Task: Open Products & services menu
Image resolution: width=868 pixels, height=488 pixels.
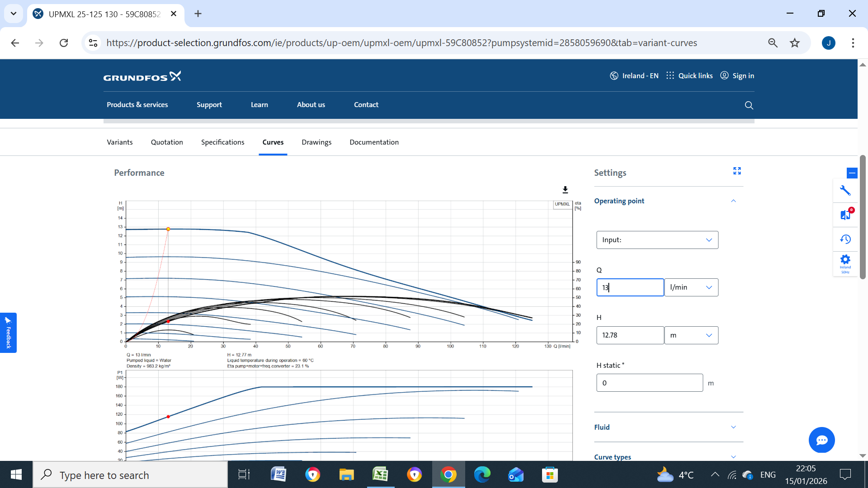Action: tap(137, 105)
